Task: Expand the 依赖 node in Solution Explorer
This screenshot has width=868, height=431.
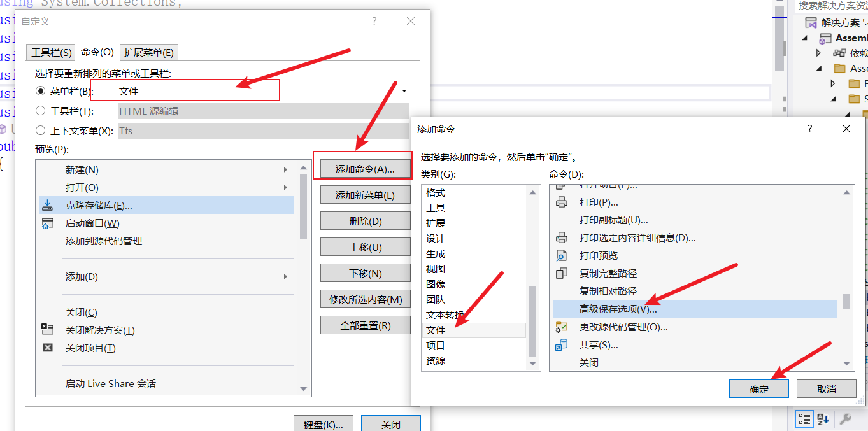Action: coord(819,53)
